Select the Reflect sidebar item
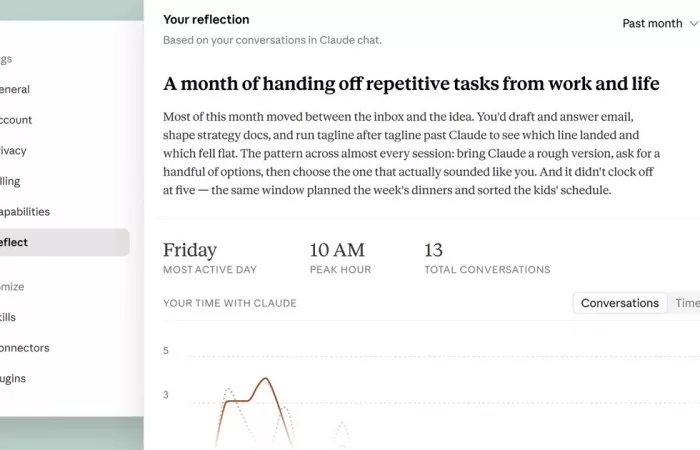 [x=62, y=242]
